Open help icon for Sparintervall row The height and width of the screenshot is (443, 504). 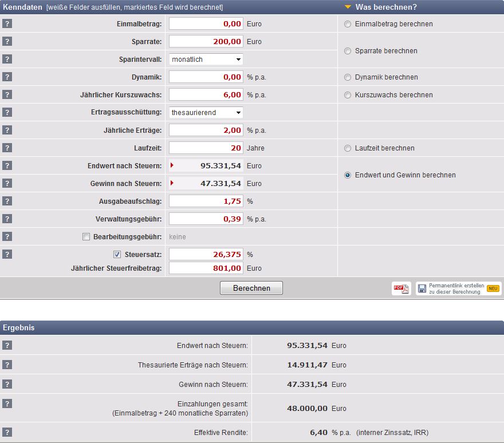(x=7, y=59)
